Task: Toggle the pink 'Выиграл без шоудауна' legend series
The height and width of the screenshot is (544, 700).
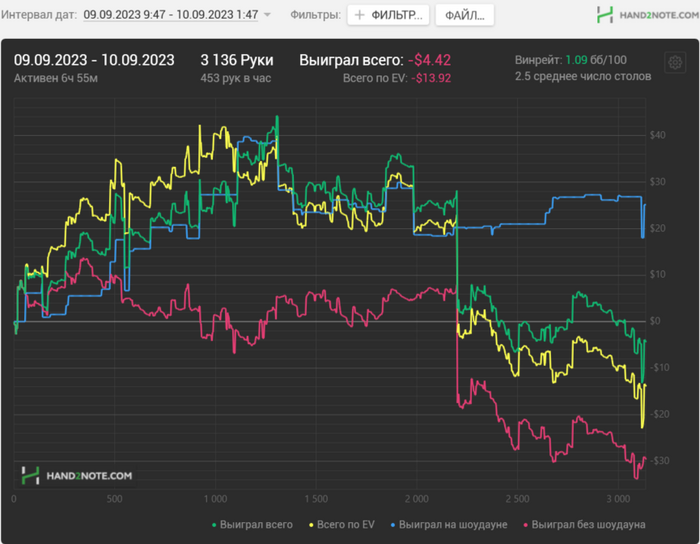Action: tap(584, 525)
